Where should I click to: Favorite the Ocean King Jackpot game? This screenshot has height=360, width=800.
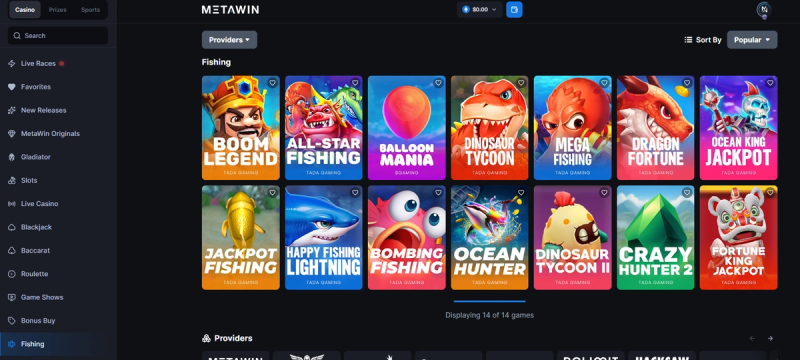coord(770,83)
